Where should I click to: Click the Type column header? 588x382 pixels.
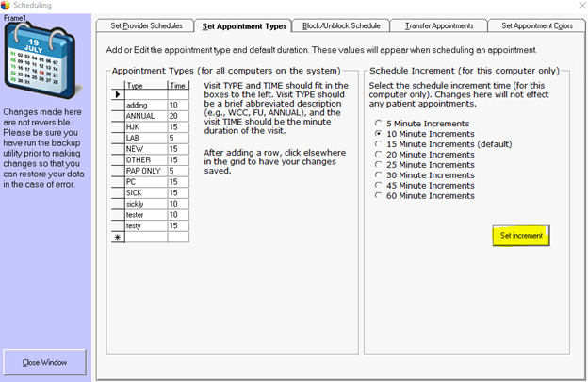coord(146,85)
